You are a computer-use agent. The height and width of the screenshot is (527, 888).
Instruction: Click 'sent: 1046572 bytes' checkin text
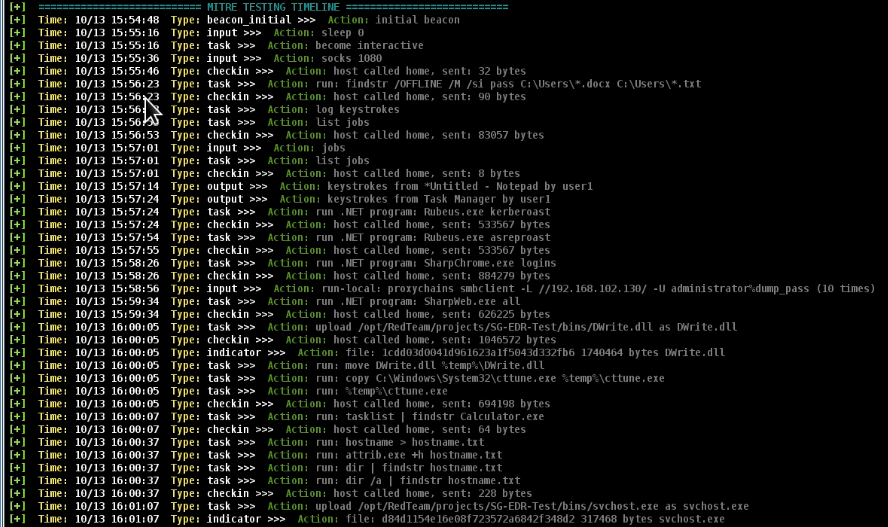(x=499, y=340)
